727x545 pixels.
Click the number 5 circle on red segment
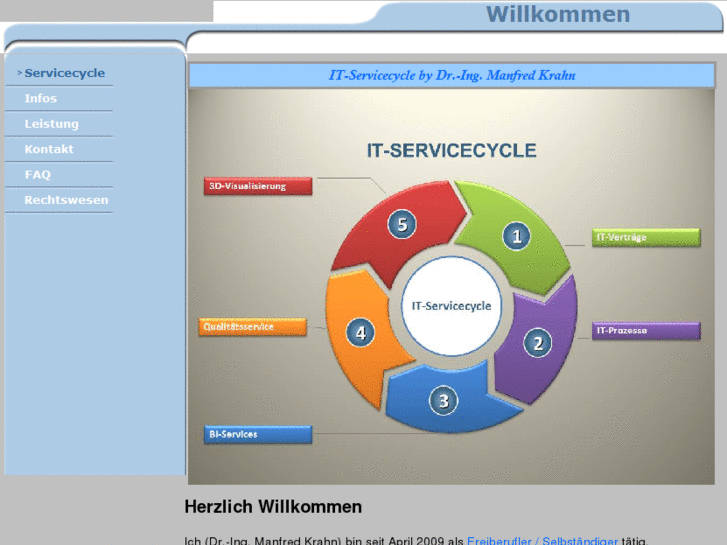click(402, 224)
